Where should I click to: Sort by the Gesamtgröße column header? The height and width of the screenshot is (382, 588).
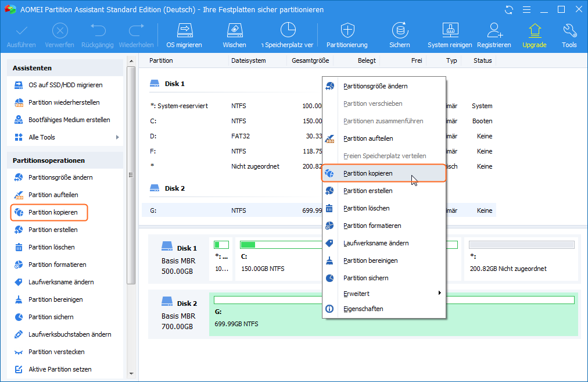pyautogui.click(x=310, y=60)
